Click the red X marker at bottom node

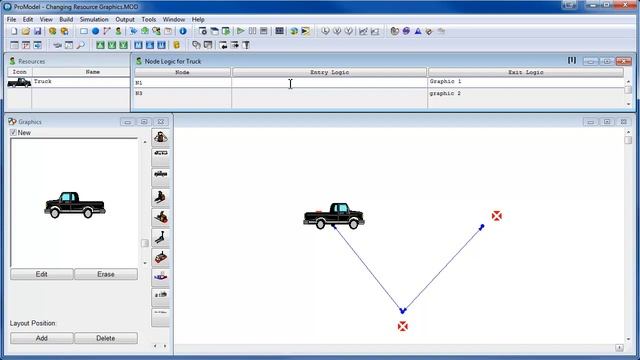pos(402,326)
